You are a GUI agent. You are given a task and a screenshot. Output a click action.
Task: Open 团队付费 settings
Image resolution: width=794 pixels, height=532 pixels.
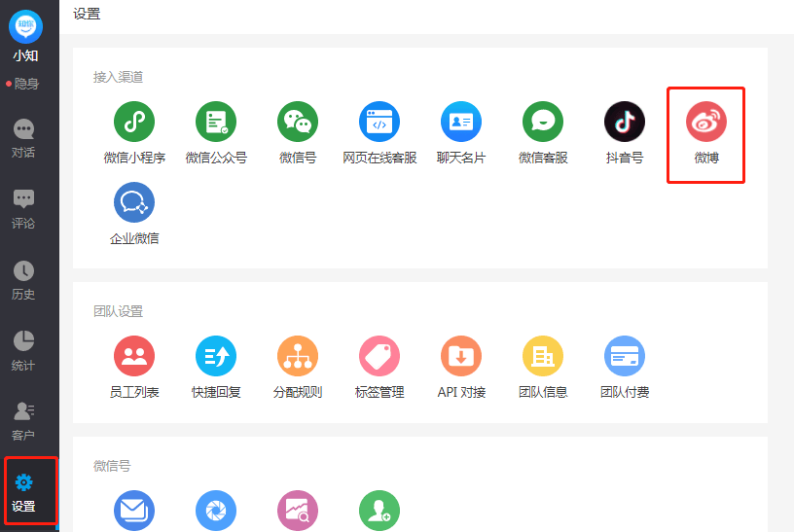pos(625,356)
